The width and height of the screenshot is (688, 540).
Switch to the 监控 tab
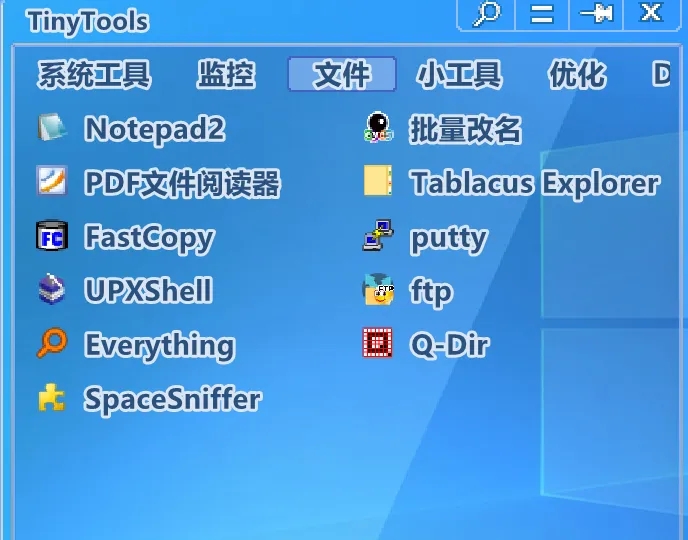coord(226,75)
